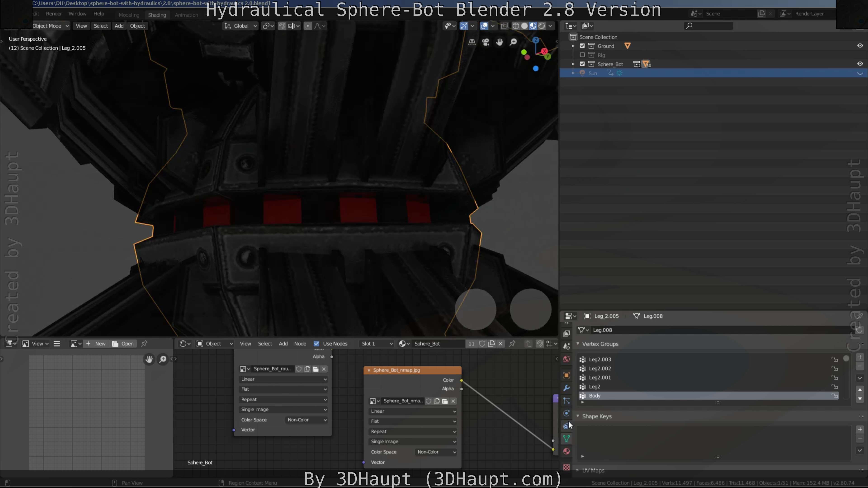
Task: Open Linear interpolation dropdown in nmap node
Action: click(413, 411)
